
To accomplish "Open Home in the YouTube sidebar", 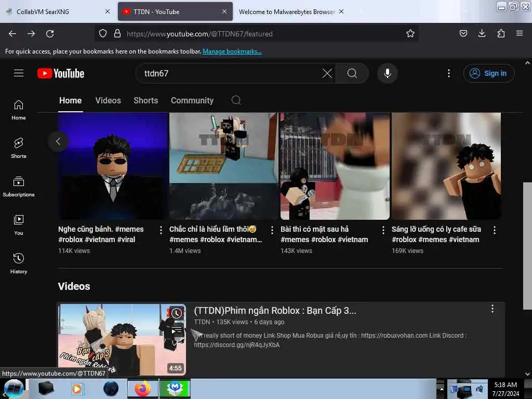I will 19,110.
